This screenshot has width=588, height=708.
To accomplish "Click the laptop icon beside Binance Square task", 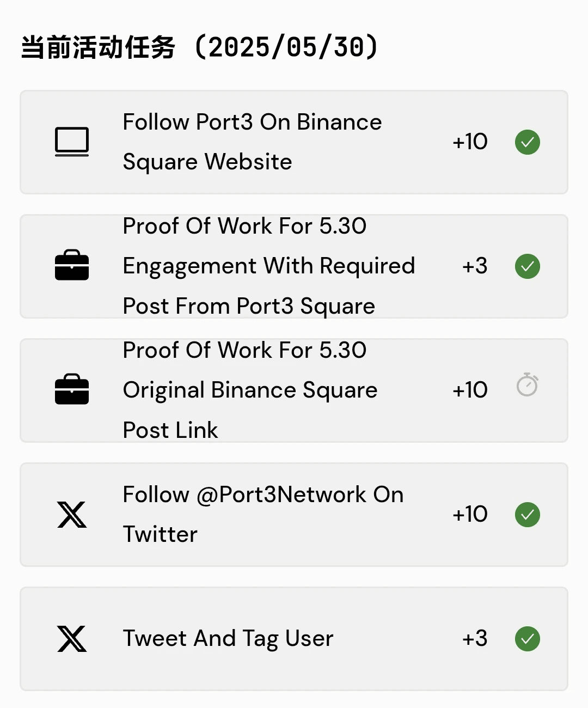I will [72, 142].
